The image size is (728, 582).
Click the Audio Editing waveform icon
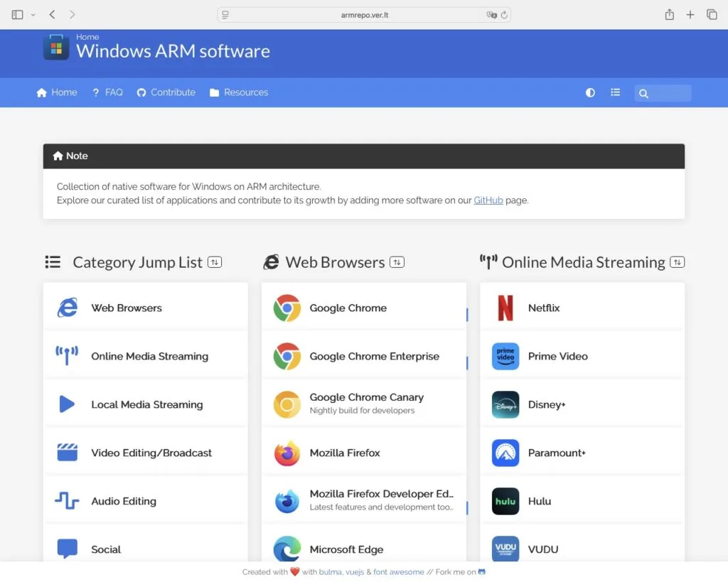pyautogui.click(x=68, y=501)
